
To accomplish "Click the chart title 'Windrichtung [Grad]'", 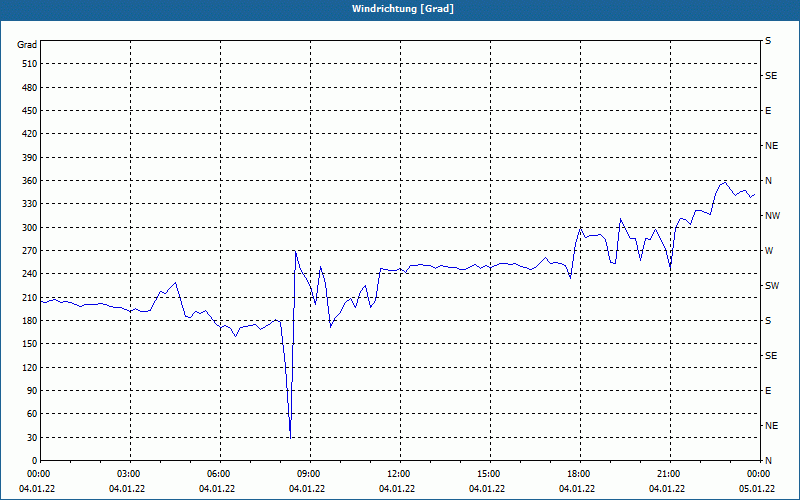I will tap(403, 9).
